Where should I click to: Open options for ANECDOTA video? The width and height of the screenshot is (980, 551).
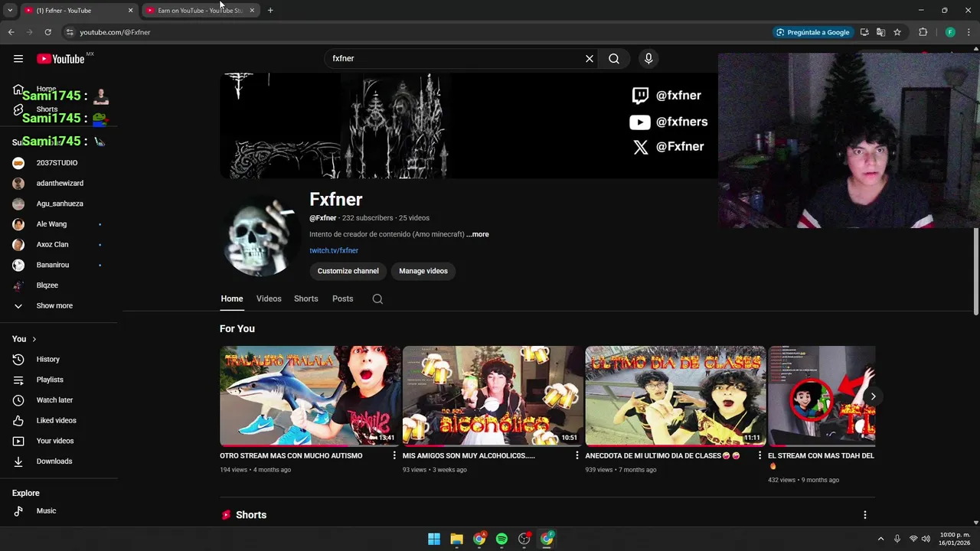(x=759, y=455)
